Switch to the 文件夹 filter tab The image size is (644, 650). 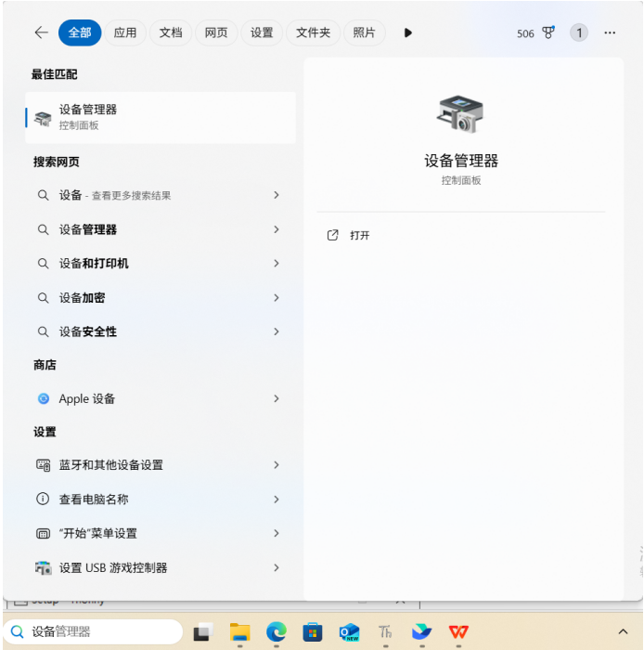click(313, 32)
